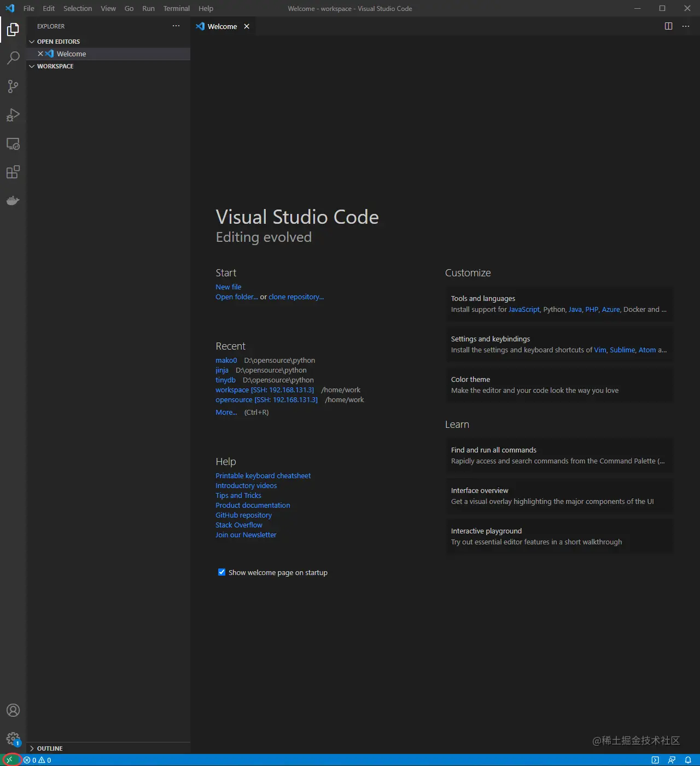Close Welcome in Open Editors list

coord(40,54)
